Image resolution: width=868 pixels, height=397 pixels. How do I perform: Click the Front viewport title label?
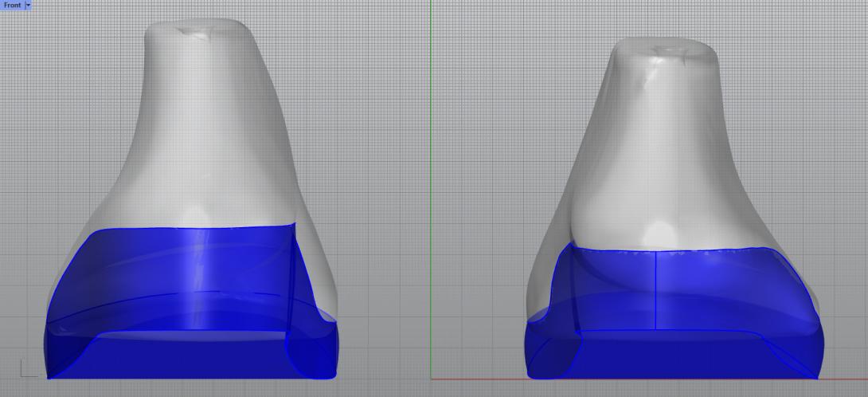12,5
